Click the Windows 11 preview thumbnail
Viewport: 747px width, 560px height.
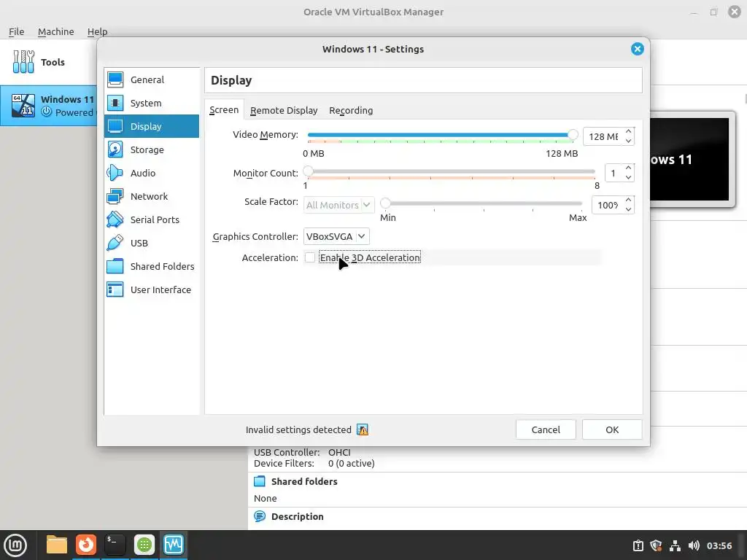(689, 159)
